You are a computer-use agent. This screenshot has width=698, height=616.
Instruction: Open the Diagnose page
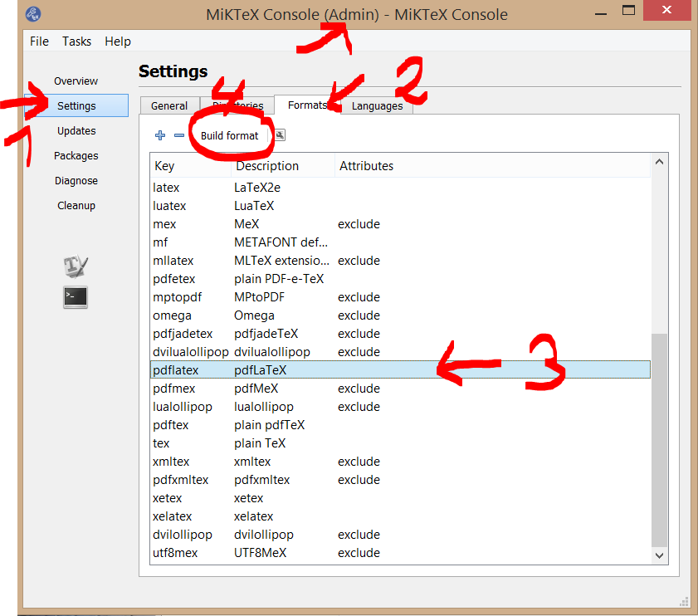coord(76,180)
